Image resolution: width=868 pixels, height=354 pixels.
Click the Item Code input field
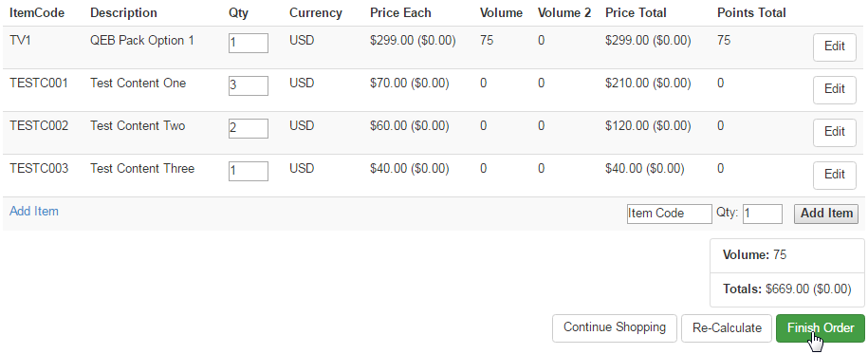670,214
